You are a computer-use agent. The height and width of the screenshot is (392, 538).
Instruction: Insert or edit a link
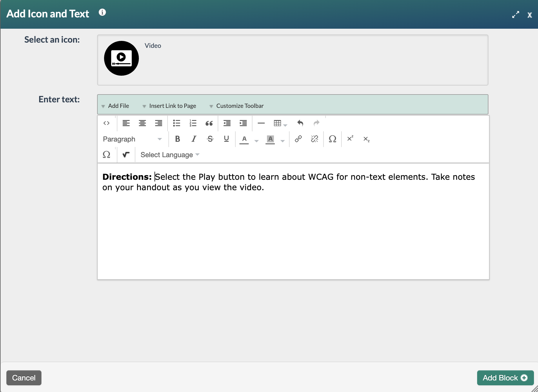tap(298, 139)
